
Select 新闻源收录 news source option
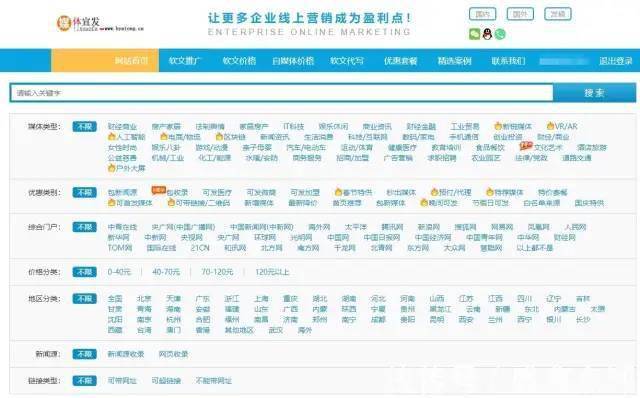tap(126, 354)
